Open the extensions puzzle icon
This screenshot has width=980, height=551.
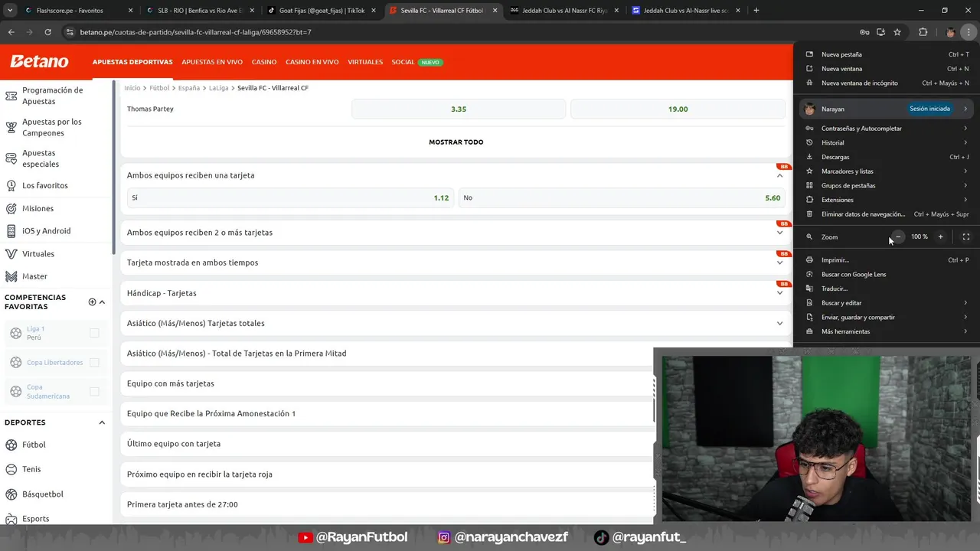(x=923, y=32)
